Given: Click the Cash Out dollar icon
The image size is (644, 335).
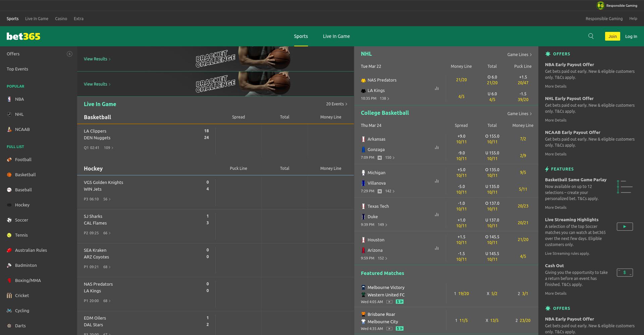Looking at the screenshot, I should coord(625,273).
